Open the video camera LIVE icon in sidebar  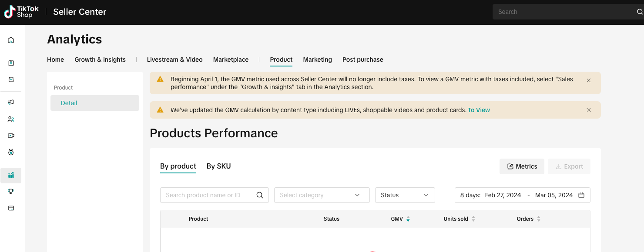click(11, 136)
